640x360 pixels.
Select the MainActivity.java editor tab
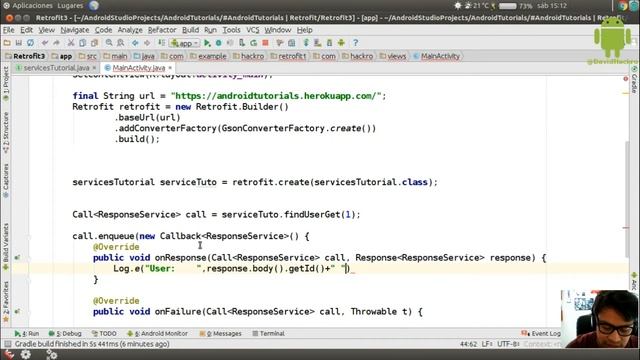tap(139, 68)
